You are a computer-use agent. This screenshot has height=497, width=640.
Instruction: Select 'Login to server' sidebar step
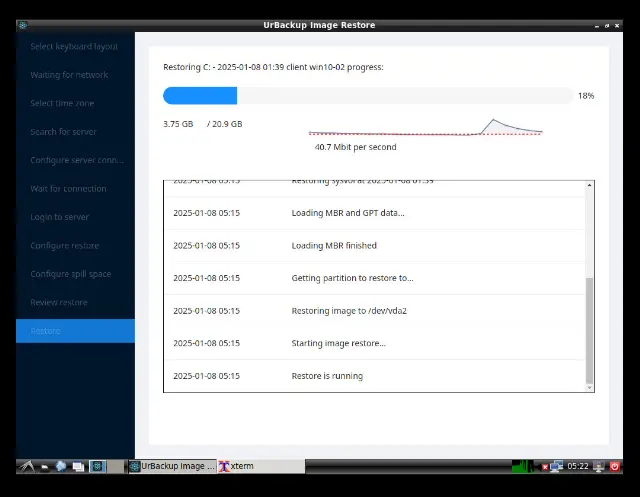point(75,217)
